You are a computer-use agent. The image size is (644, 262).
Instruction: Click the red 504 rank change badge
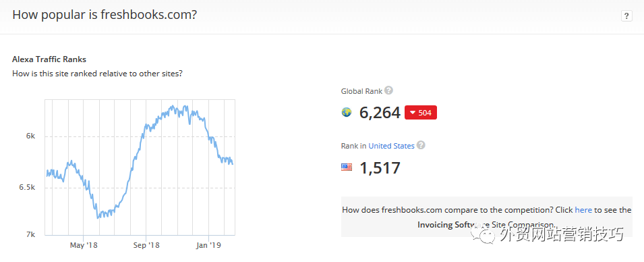421,113
